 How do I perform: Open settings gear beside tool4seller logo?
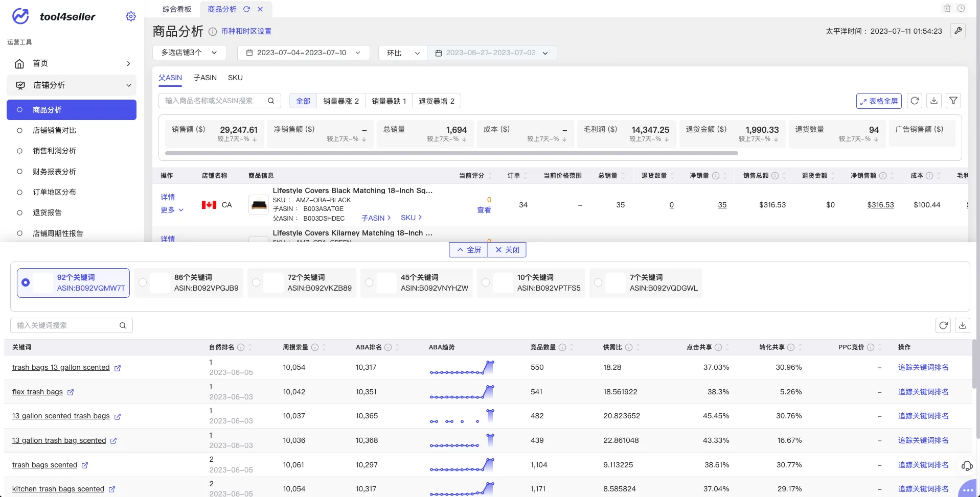coord(131,16)
